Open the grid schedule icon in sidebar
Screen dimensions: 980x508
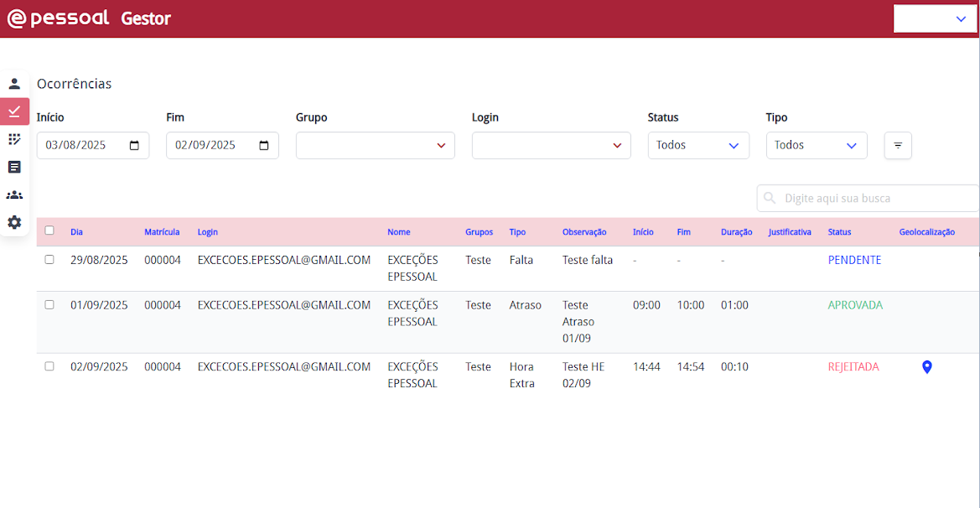(14, 139)
